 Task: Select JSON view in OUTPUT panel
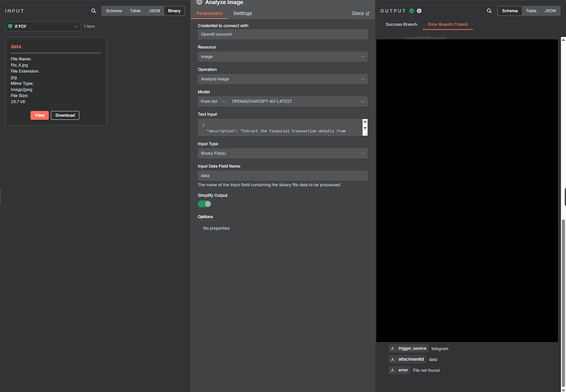pos(550,11)
